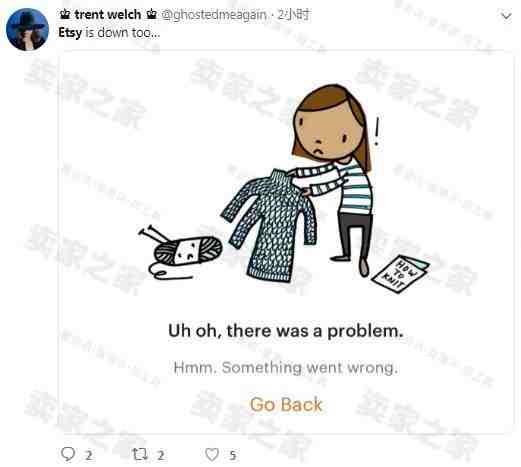Click the crown emoji before trent welch
The width and height of the screenshot is (521, 467).
pos(65,14)
